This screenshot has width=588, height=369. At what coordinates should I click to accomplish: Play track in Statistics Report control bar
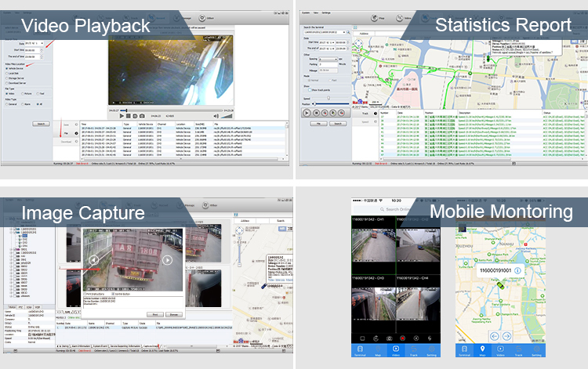[x=307, y=113]
